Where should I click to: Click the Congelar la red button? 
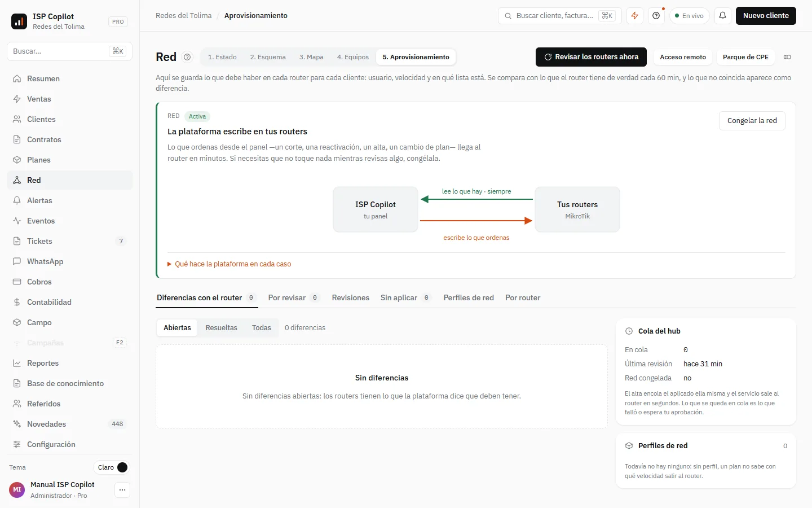click(752, 121)
